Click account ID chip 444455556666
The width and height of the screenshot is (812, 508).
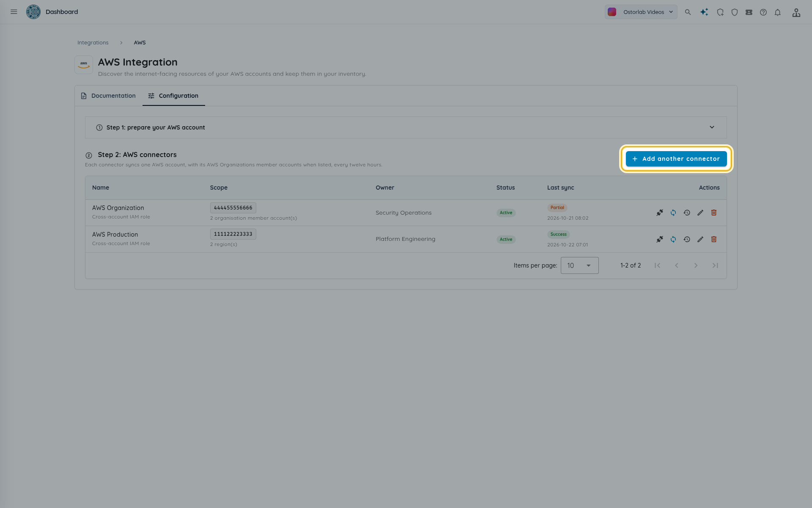233,208
